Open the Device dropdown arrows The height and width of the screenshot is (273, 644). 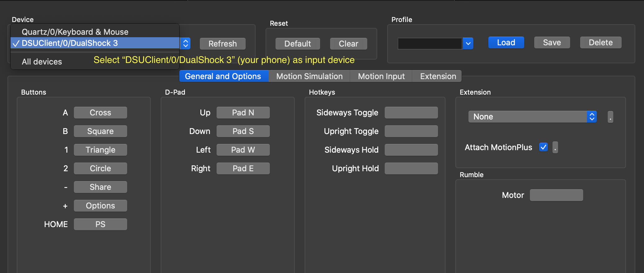[185, 43]
